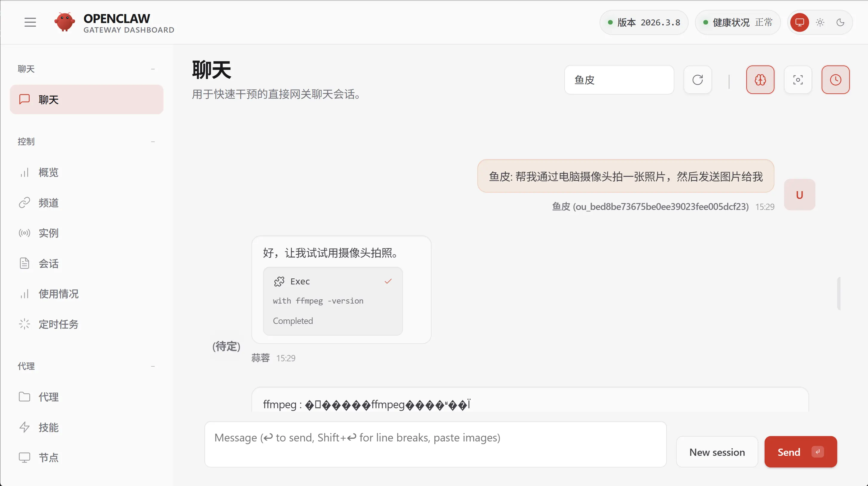Switch to light theme sun icon
Screen dimensions: 868x486
point(820,22)
